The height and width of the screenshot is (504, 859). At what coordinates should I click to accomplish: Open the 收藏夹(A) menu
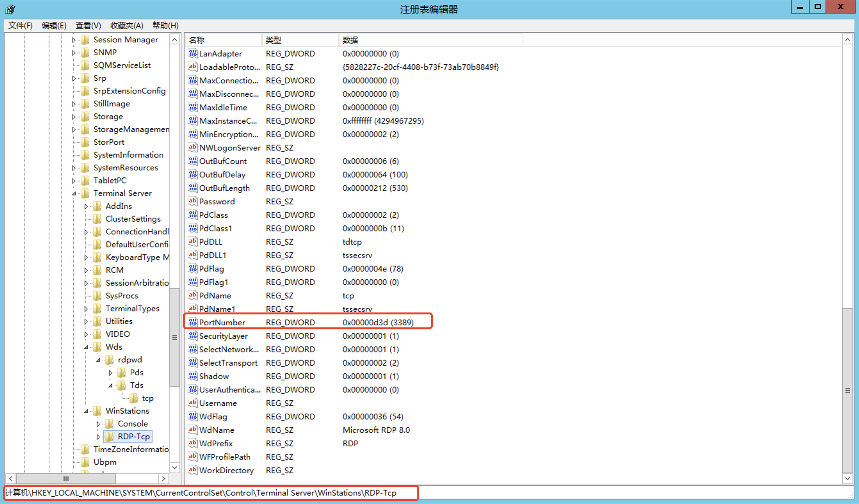point(127,26)
